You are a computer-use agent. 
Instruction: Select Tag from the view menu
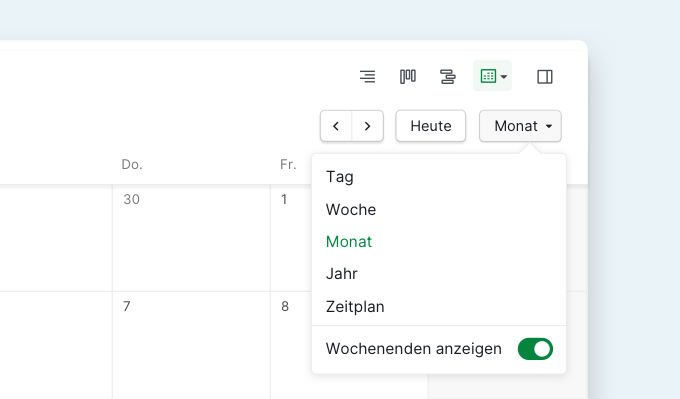click(439, 177)
